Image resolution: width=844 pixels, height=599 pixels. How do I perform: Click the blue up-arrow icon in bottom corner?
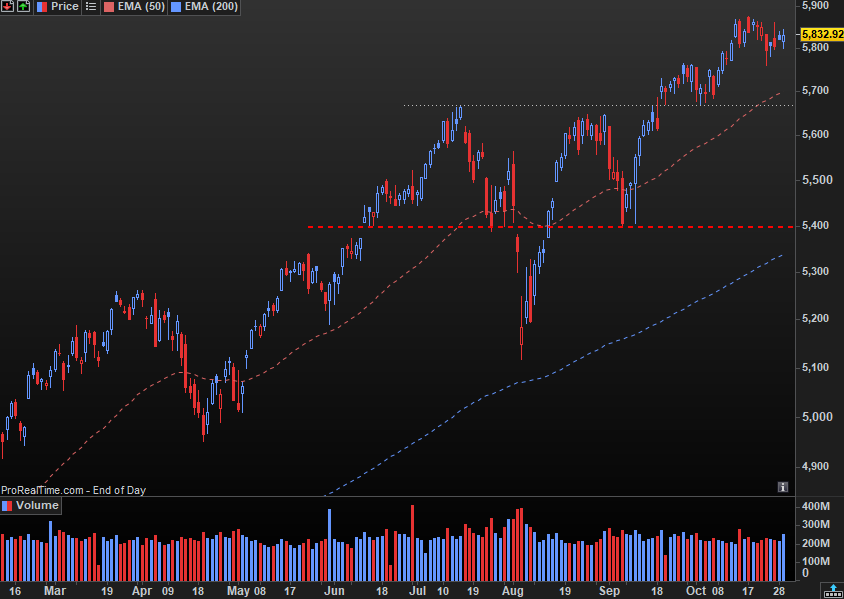tap(833, 590)
